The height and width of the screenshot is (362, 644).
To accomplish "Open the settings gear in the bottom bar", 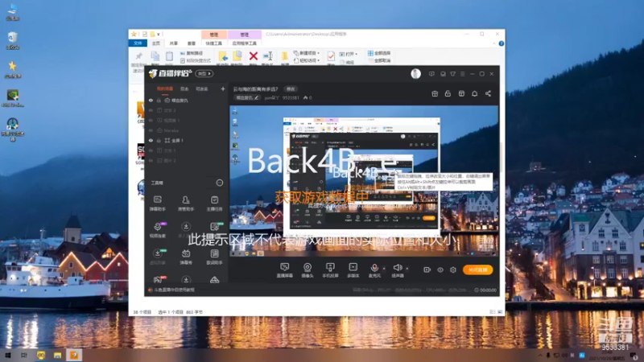I will tap(453, 269).
